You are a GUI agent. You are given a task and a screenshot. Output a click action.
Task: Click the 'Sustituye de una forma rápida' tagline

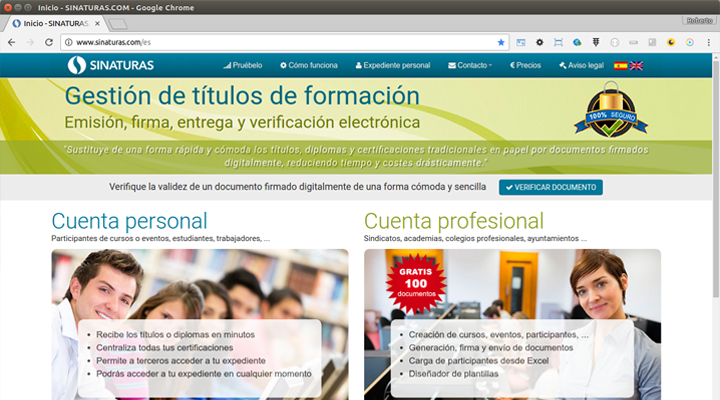click(356, 156)
